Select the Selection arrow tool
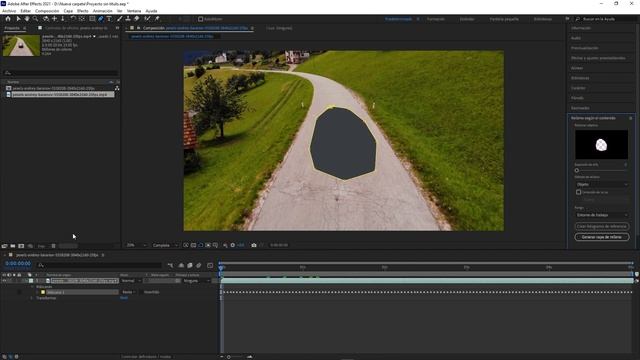This screenshot has height=360, width=640. click(x=18, y=19)
